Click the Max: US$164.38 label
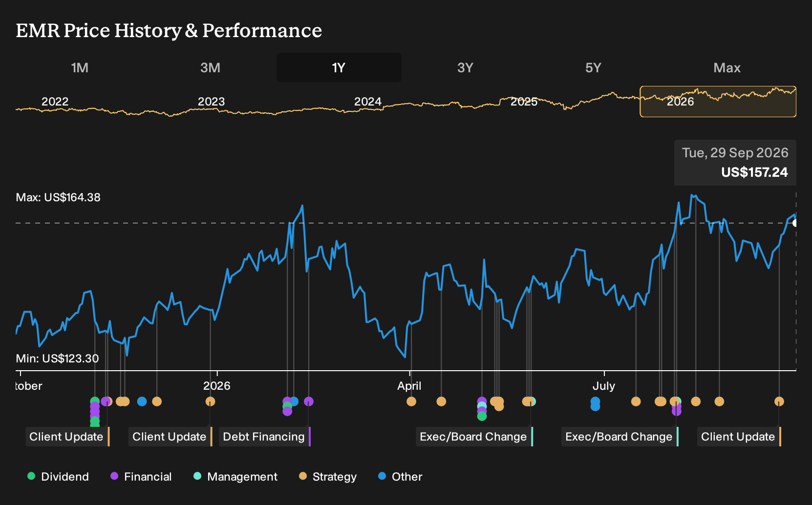 pos(58,197)
